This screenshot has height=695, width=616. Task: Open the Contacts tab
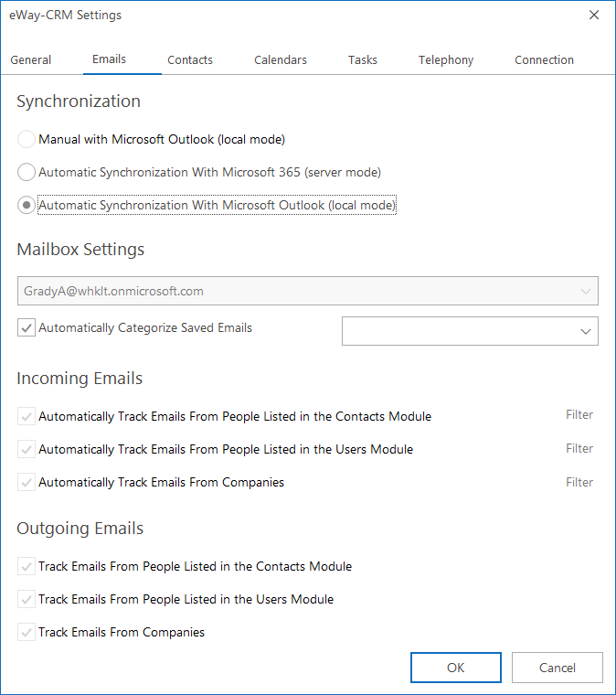tap(190, 59)
